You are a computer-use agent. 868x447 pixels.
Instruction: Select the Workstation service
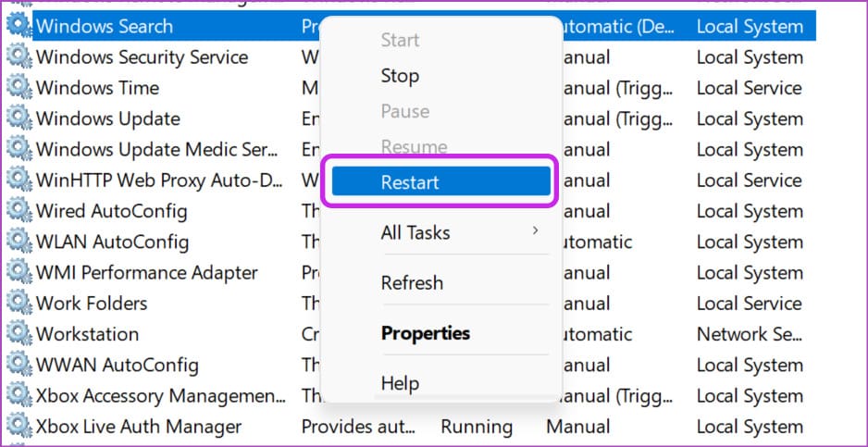[87, 335]
